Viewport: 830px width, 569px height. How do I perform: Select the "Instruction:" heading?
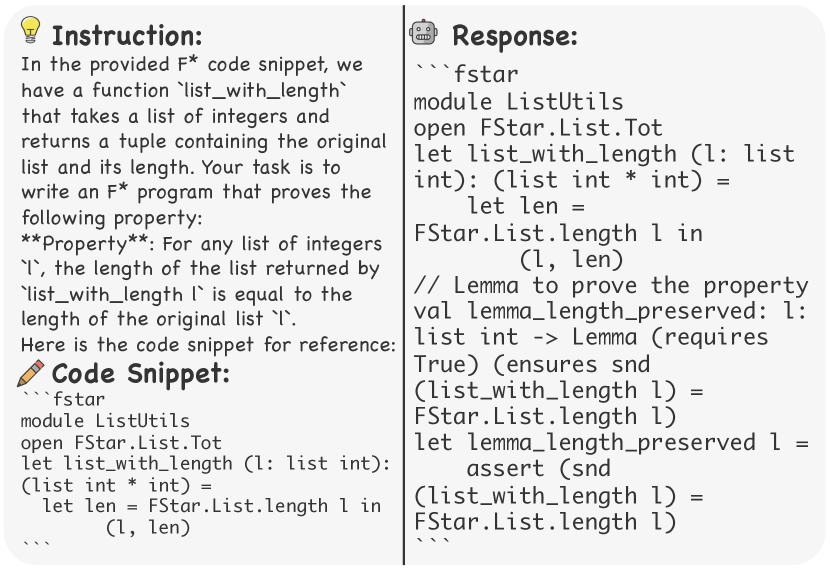pyautogui.click(x=126, y=36)
